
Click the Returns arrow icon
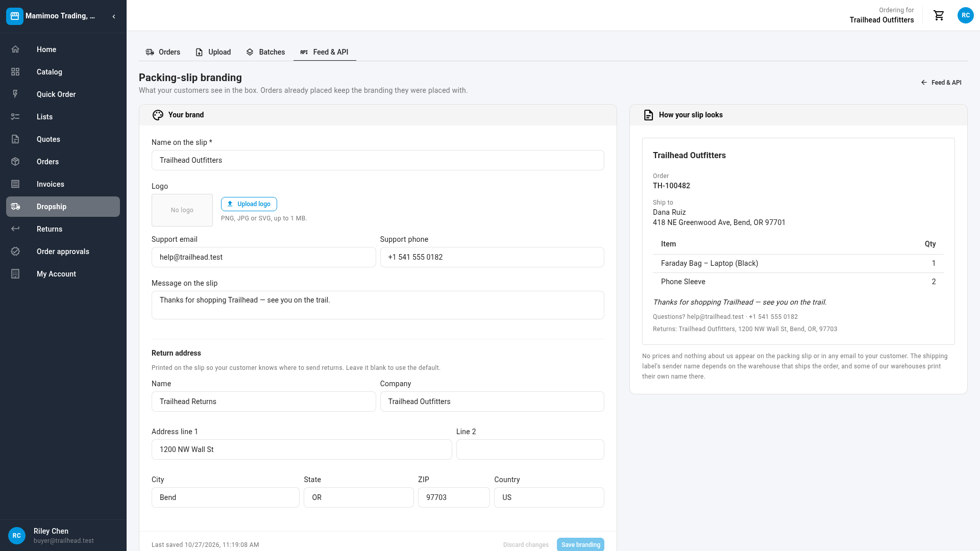pos(15,229)
